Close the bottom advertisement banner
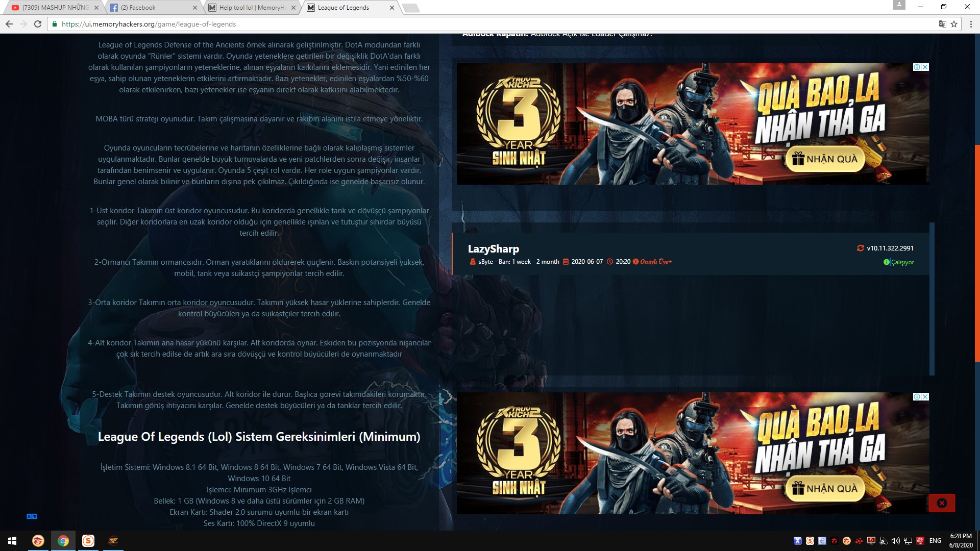 pyautogui.click(x=925, y=397)
